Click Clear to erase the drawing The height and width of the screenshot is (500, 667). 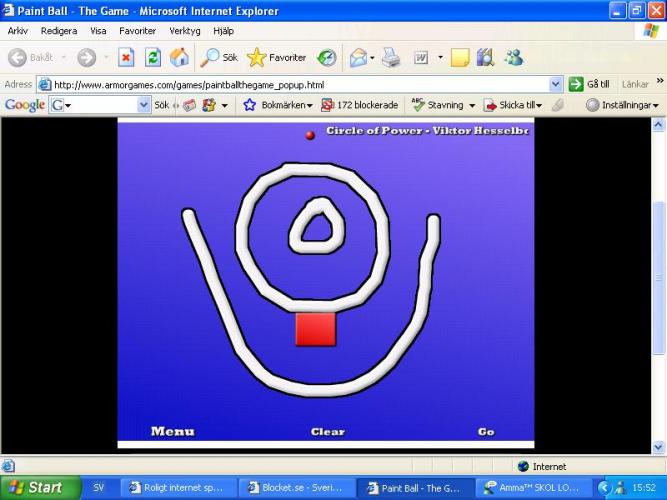pyautogui.click(x=327, y=432)
